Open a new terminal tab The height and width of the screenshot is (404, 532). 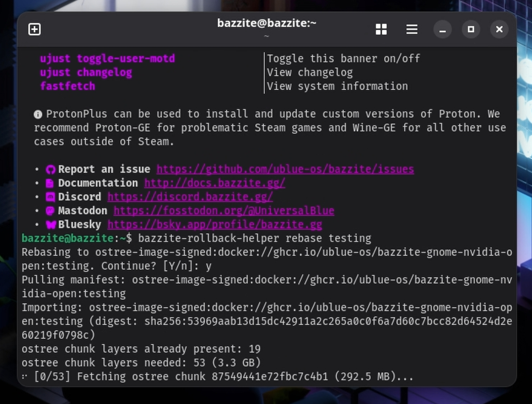pyautogui.click(x=35, y=29)
